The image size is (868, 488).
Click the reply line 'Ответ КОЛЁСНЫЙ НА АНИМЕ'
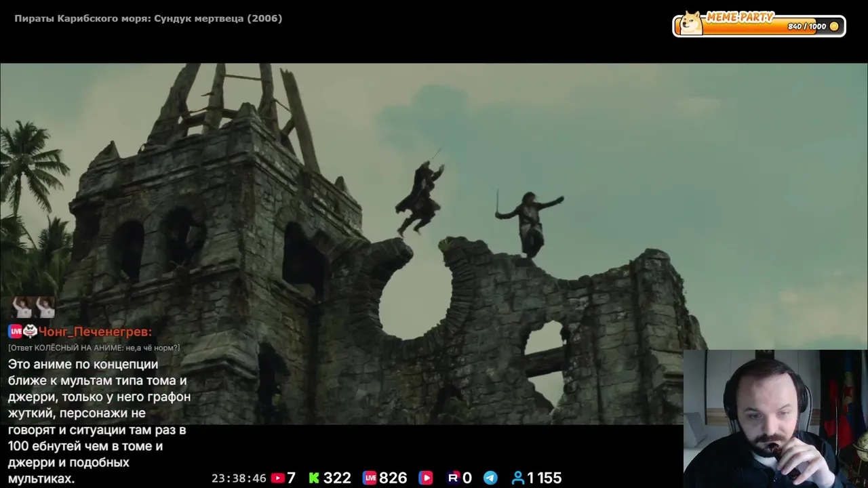[x=94, y=348]
